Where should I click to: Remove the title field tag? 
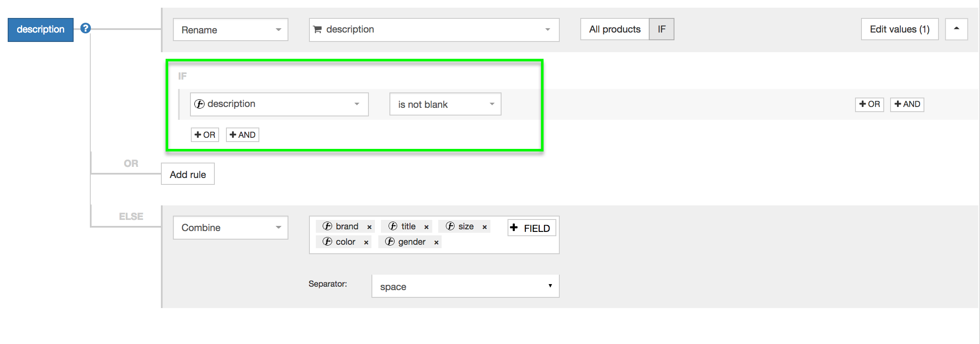coord(426,227)
